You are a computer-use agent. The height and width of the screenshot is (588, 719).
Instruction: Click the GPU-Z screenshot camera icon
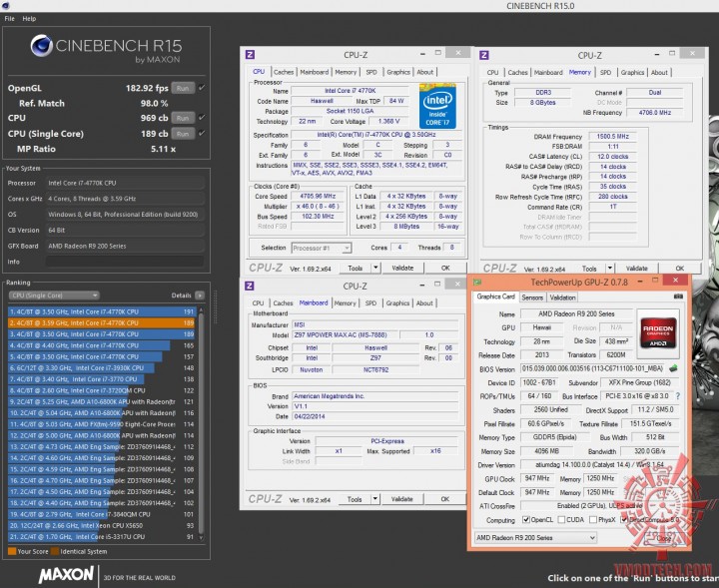point(678,296)
